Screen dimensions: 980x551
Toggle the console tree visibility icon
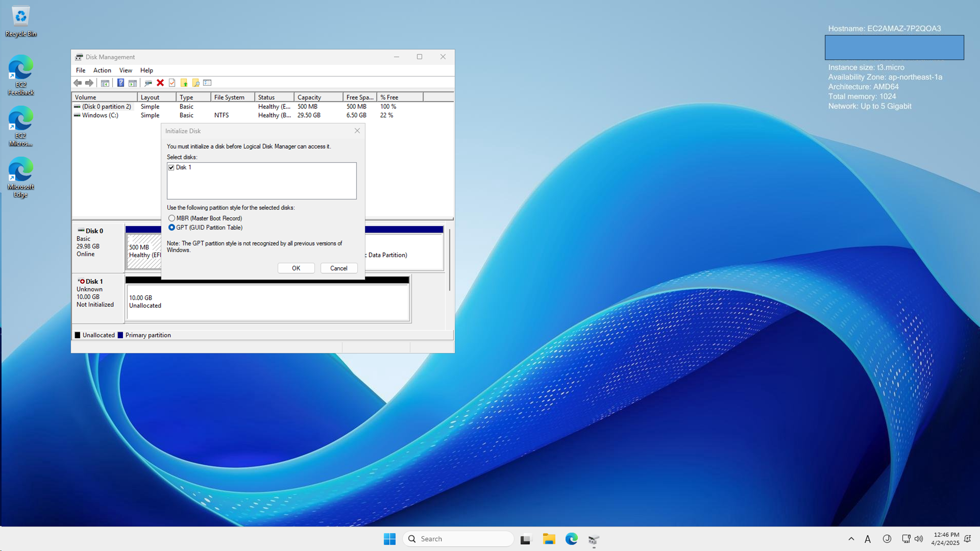point(106,83)
